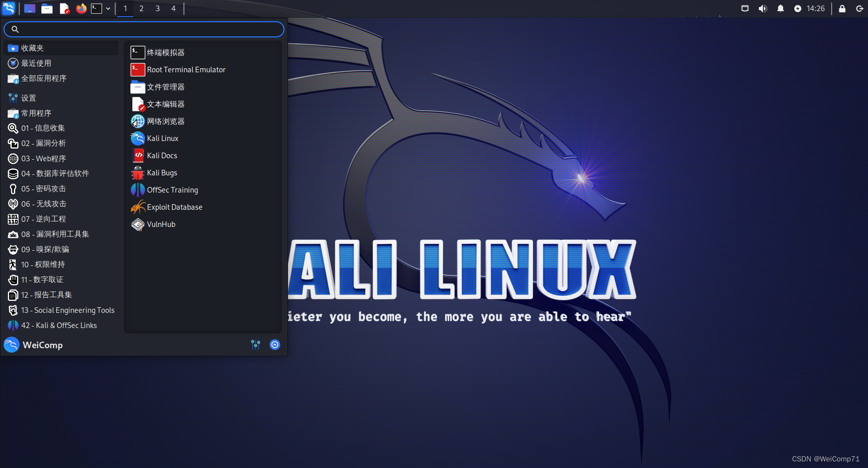
Task: Open category 03 - Web程序
Action: [61, 159]
